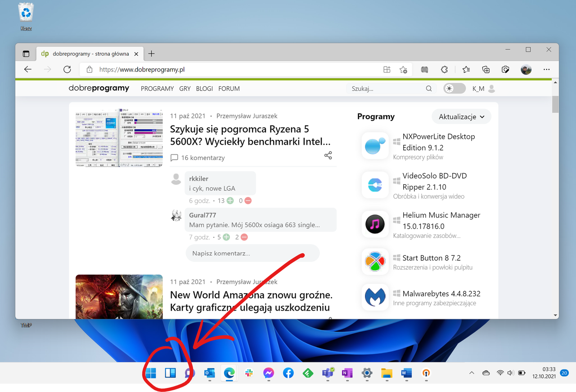
Task: Click the page vertical scrollbar thumb
Action: pyautogui.click(x=555, y=104)
